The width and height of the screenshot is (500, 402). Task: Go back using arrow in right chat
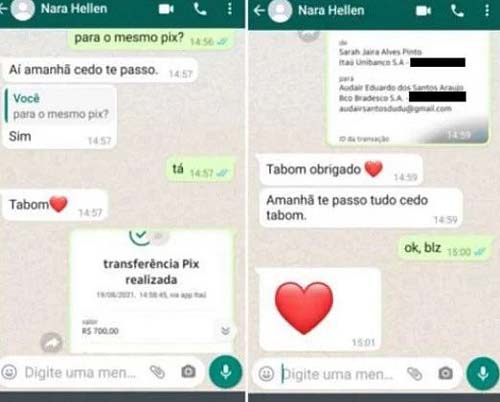[259, 11]
